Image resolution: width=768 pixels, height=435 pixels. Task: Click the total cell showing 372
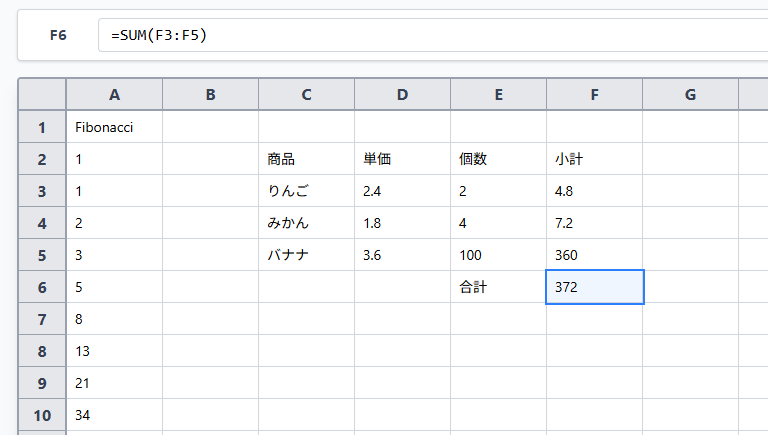click(594, 287)
